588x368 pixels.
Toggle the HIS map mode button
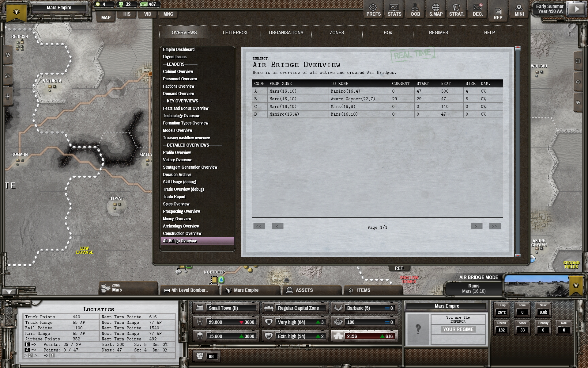[x=127, y=14]
